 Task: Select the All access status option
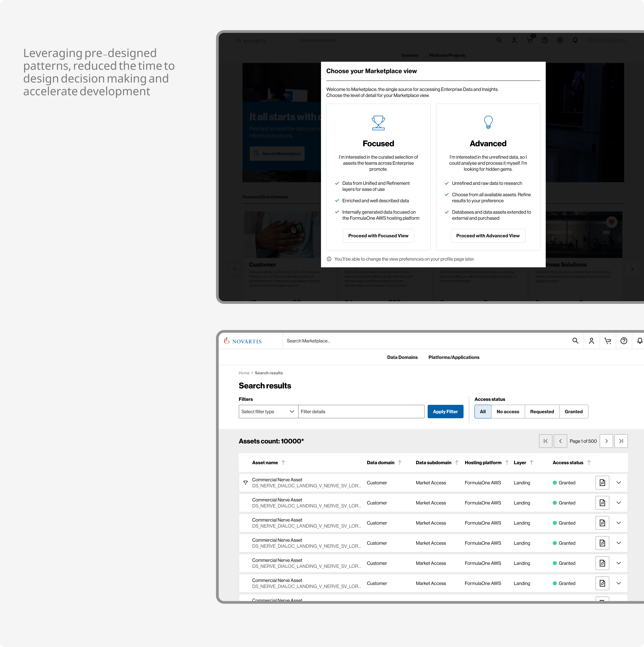(x=483, y=412)
